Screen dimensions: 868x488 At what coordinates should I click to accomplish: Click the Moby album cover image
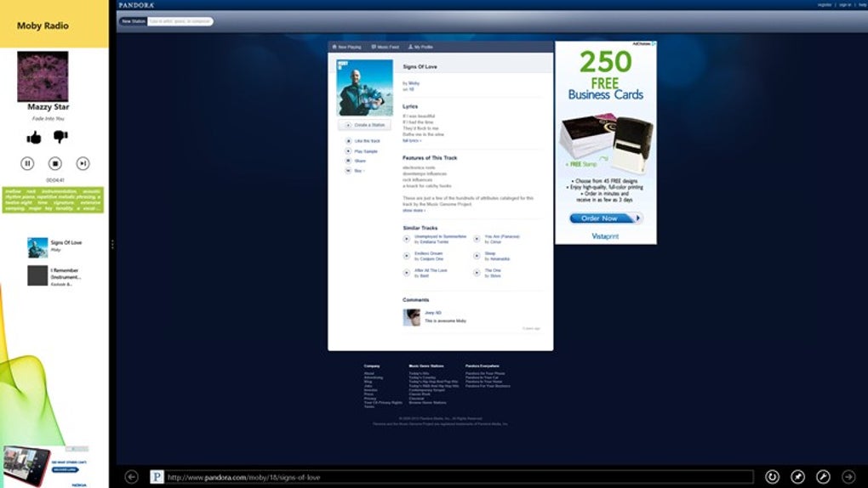pyautogui.click(x=365, y=88)
